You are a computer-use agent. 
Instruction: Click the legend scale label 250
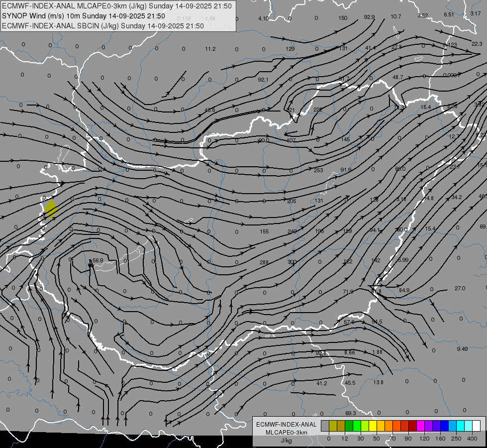456,439
